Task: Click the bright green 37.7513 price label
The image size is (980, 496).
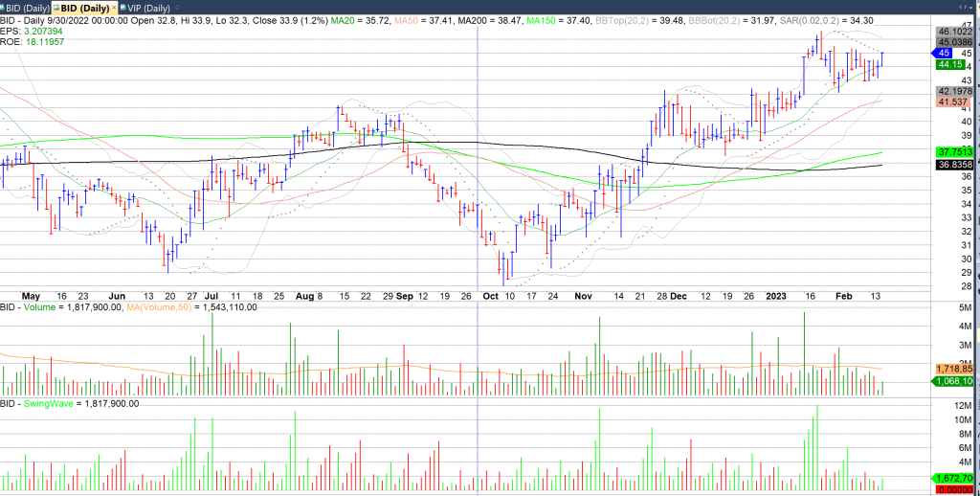Action: pyautogui.click(x=954, y=151)
